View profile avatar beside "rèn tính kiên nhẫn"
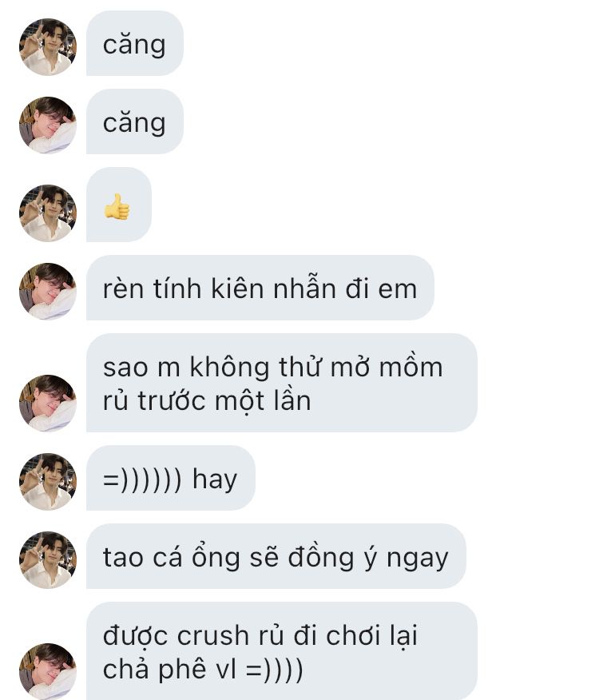 (x=48, y=291)
